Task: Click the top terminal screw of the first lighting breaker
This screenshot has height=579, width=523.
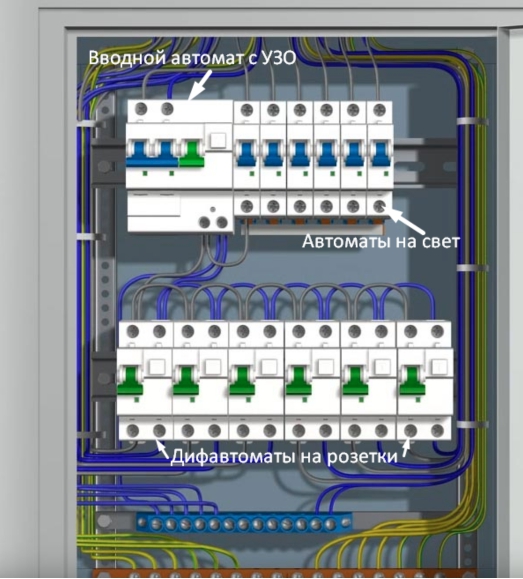Action: 246,109
